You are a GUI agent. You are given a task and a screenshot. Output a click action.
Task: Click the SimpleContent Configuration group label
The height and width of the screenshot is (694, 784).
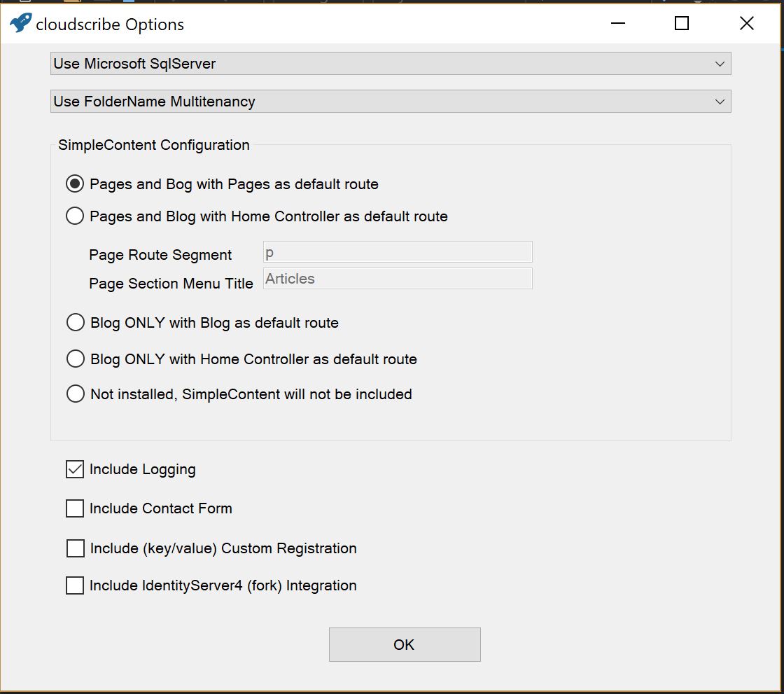[153, 145]
